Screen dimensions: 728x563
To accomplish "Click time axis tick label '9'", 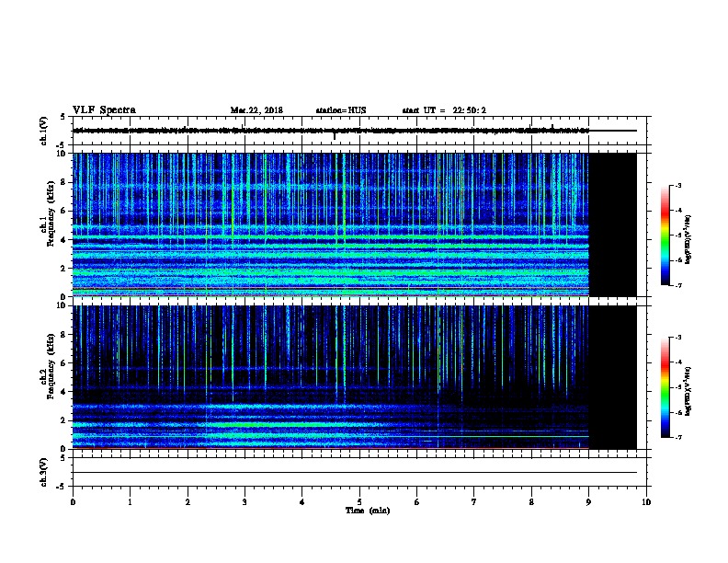I will [x=588, y=502].
